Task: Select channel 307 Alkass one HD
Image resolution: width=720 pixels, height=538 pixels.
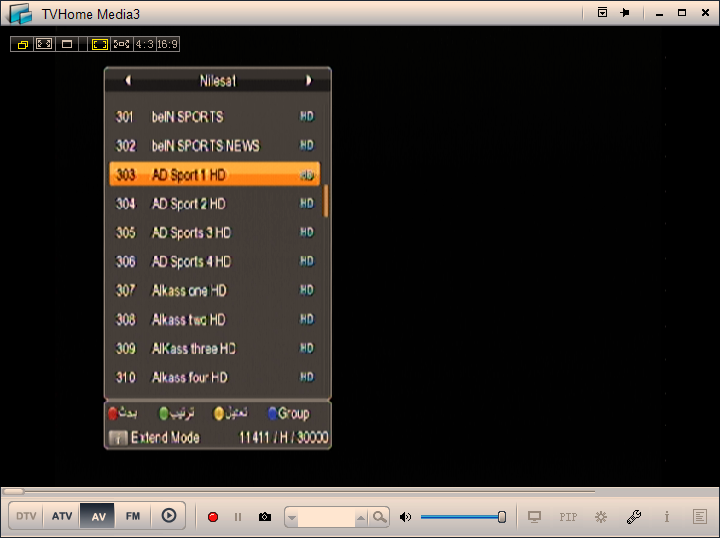Action: [x=214, y=290]
